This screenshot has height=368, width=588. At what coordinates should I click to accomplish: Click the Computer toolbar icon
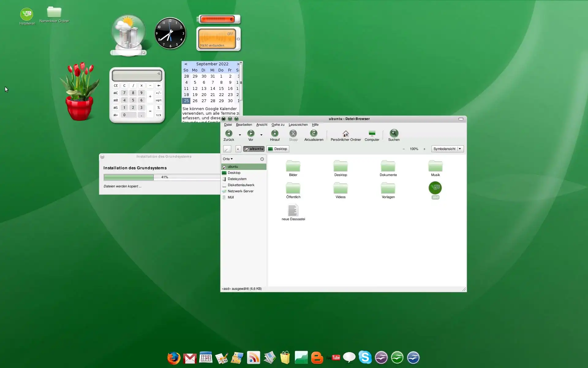372,134
